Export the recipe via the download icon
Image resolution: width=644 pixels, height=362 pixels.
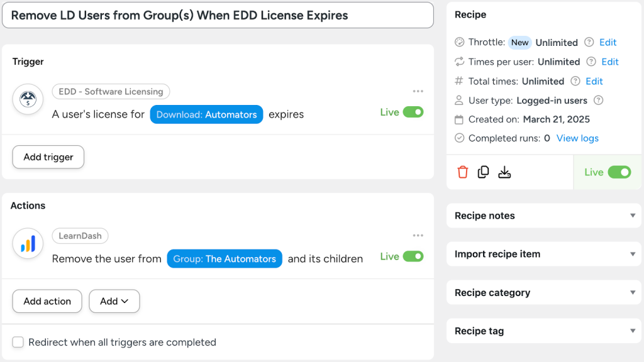point(504,171)
